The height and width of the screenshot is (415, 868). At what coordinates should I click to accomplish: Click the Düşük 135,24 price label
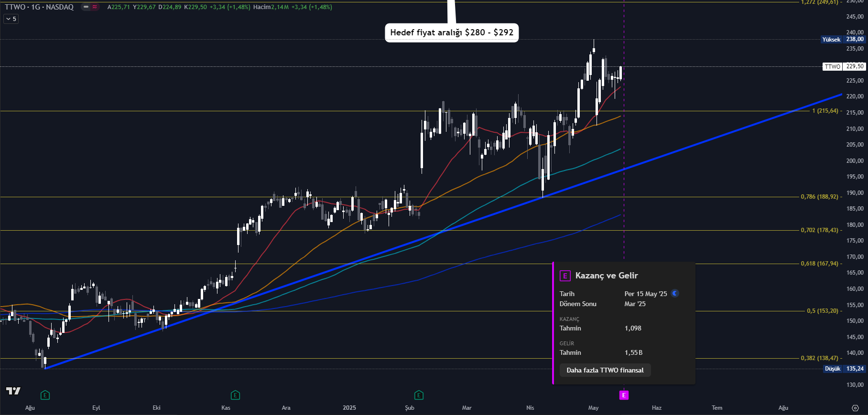point(845,369)
